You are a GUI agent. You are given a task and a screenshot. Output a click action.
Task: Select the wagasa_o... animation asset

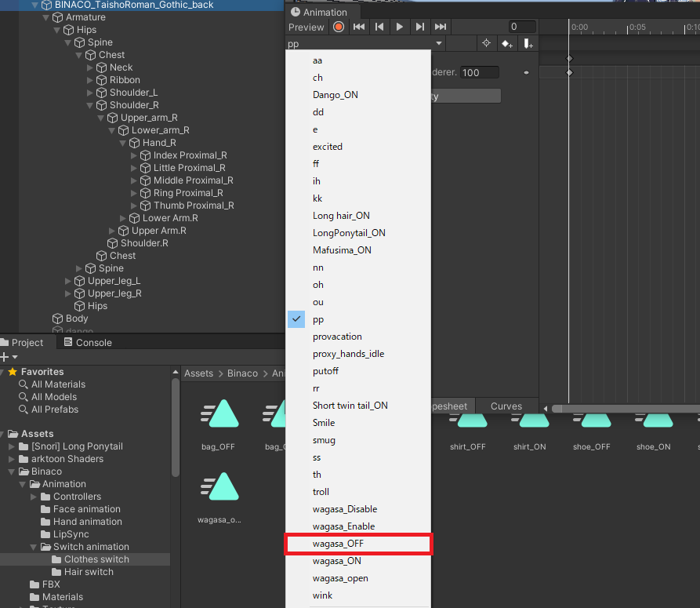tap(219, 497)
